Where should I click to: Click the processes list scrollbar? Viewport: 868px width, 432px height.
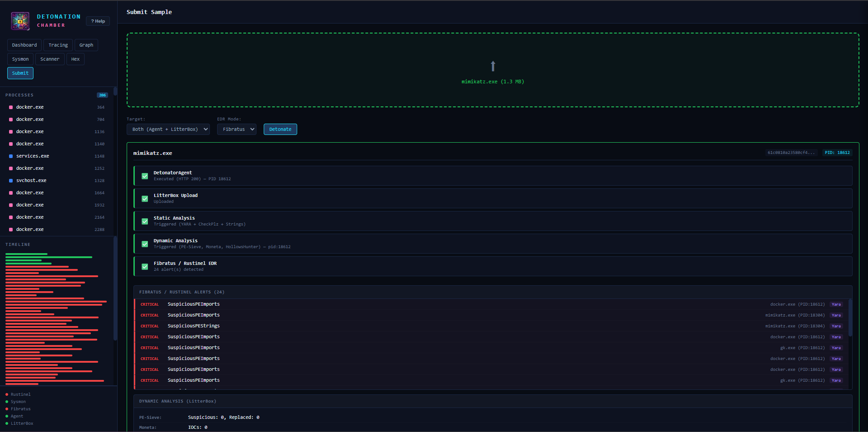click(x=115, y=91)
